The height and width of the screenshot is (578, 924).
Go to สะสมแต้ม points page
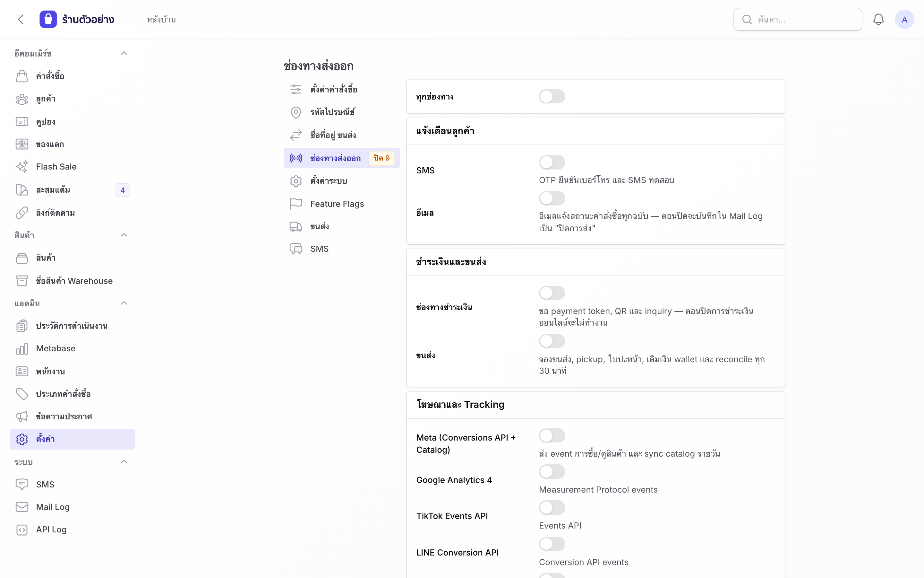pyautogui.click(x=72, y=190)
